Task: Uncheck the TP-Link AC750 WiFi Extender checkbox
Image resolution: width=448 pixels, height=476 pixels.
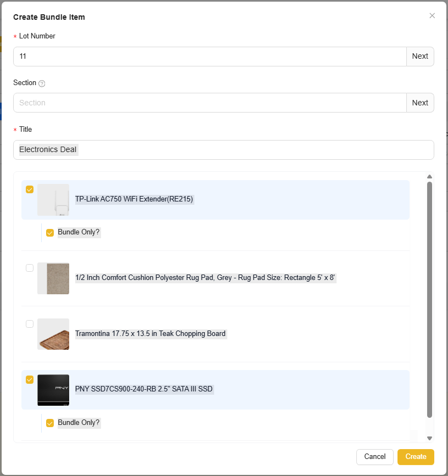Action: (30, 189)
